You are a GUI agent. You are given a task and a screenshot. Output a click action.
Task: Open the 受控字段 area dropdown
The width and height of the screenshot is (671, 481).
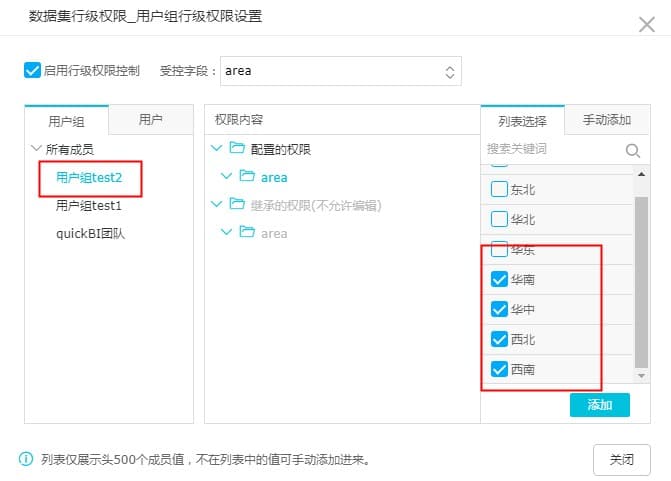(x=340, y=71)
